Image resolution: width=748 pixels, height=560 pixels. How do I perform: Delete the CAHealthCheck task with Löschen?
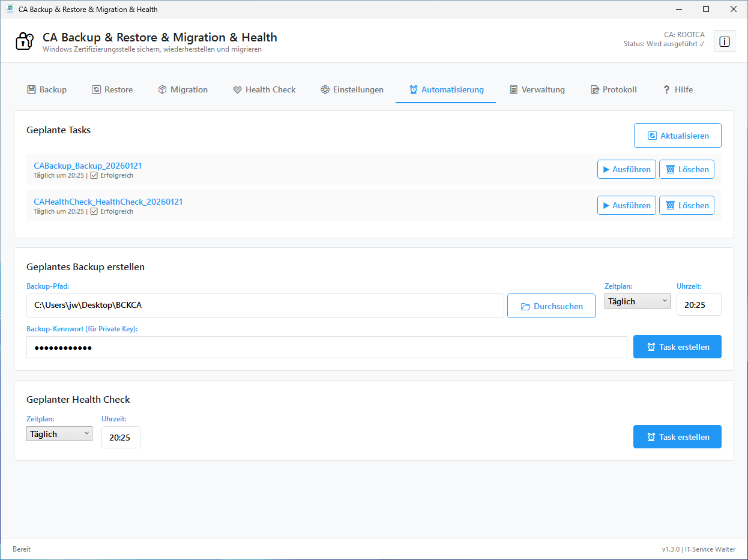point(687,205)
